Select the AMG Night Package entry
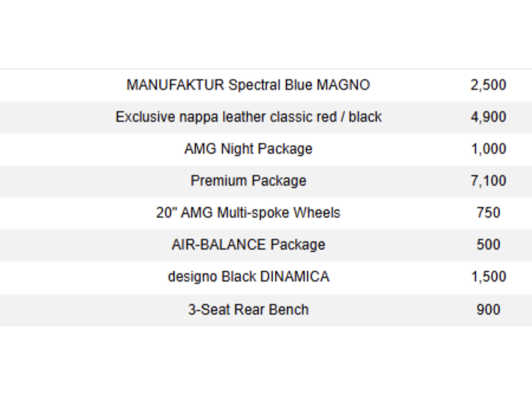 coord(248,149)
